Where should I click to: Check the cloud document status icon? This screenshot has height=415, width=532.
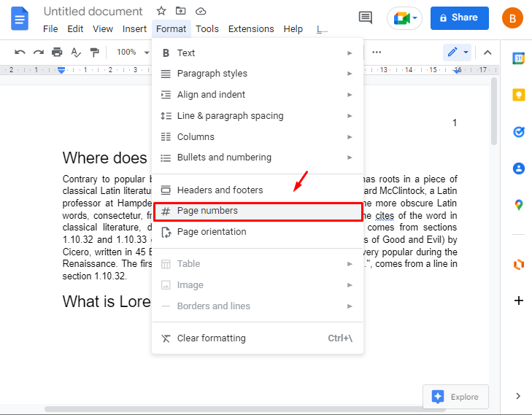(x=201, y=11)
